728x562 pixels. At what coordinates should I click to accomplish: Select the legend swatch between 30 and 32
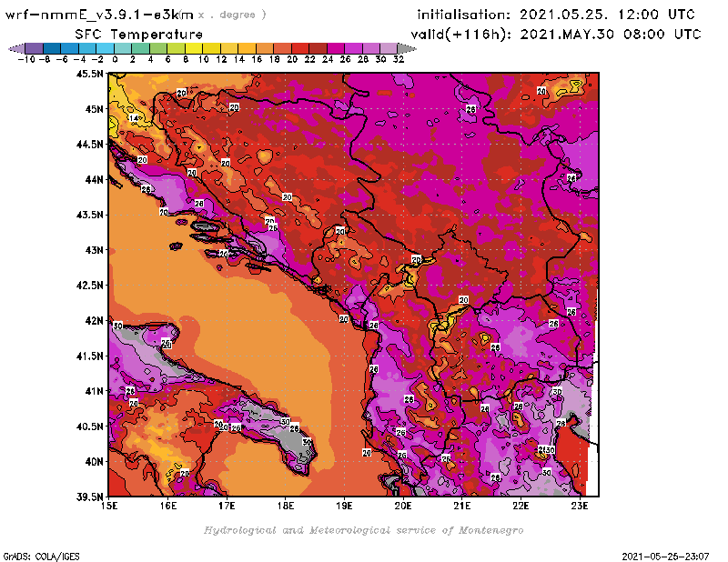click(389, 48)
